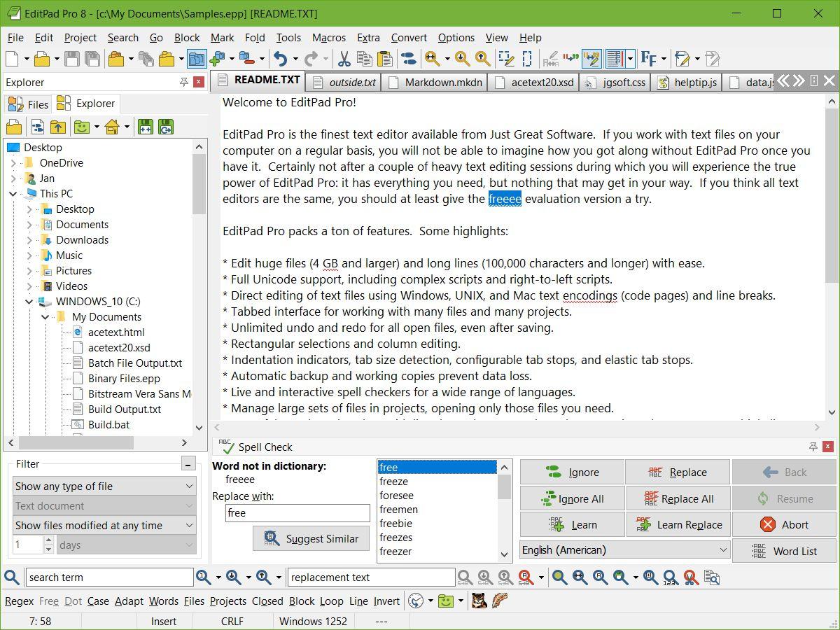Screen dimensions: 840x630
Task: Open the File menu
Action: click(15, 38)
